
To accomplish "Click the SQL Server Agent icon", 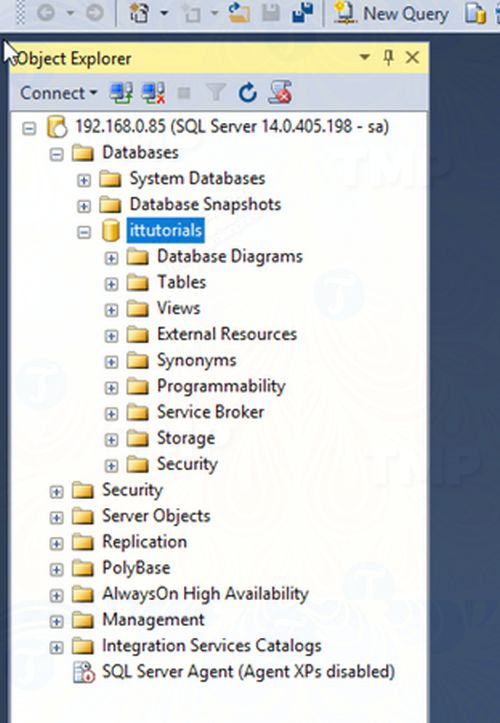I will 84,672.
